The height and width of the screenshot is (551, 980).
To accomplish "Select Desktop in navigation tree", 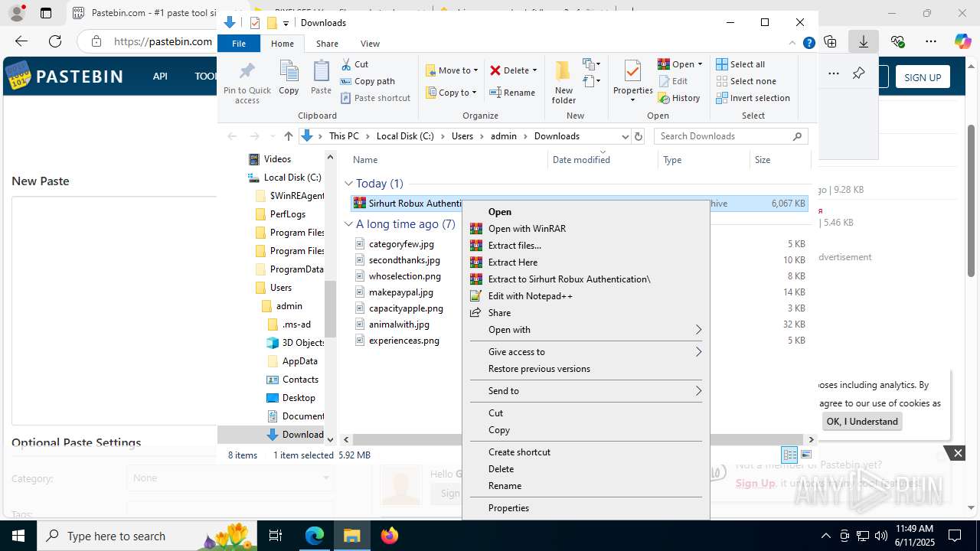I will click(299, 398).
